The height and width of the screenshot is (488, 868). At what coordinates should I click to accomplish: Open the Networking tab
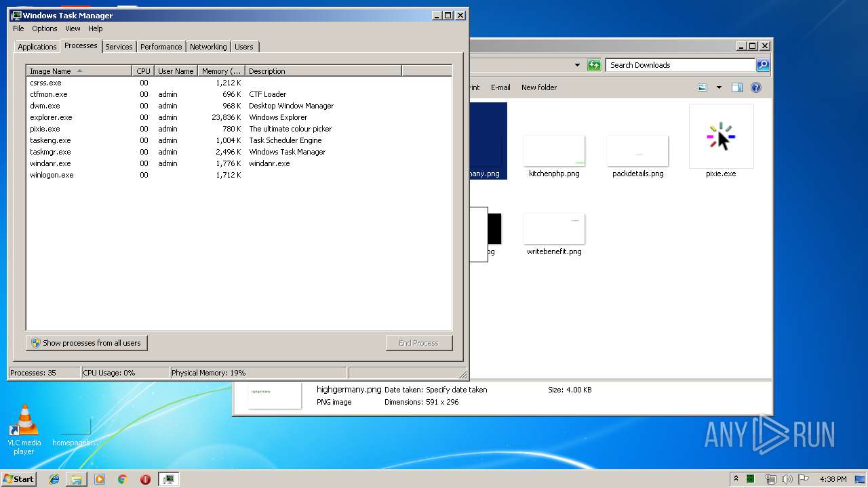[208, 47]
